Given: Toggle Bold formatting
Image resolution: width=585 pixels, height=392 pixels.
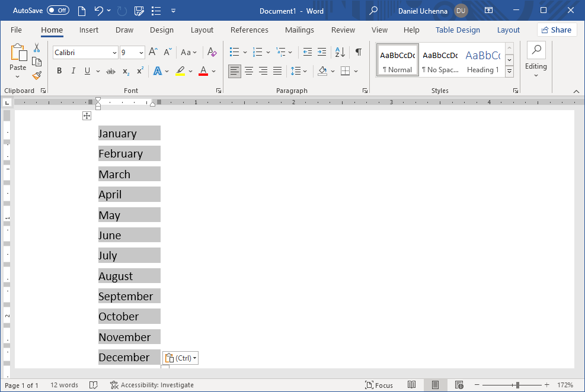Looking at the screenshot, I should point(59,71).
